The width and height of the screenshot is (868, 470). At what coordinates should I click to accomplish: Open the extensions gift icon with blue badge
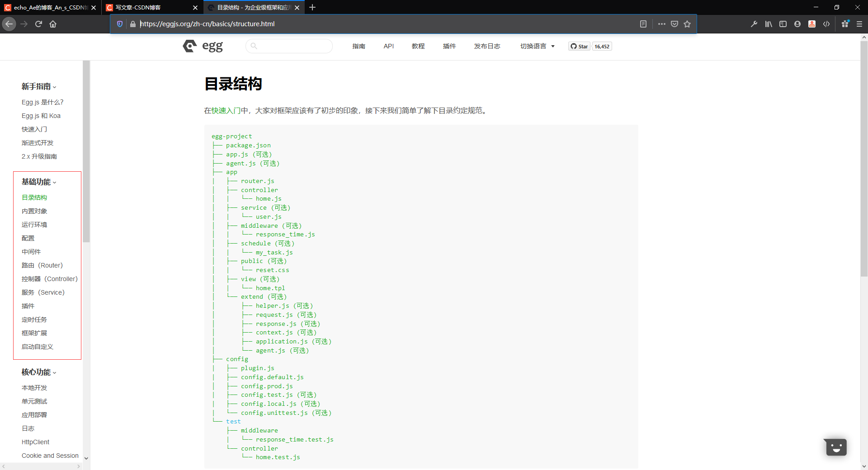(x=844, y=24)
